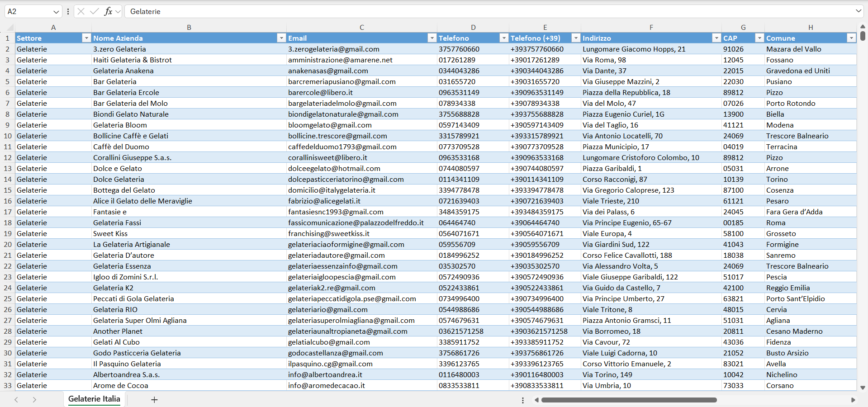Screen dimensions: 868x407
Task: Click email amministrazione@amarene.net
Action: (362, 60)
